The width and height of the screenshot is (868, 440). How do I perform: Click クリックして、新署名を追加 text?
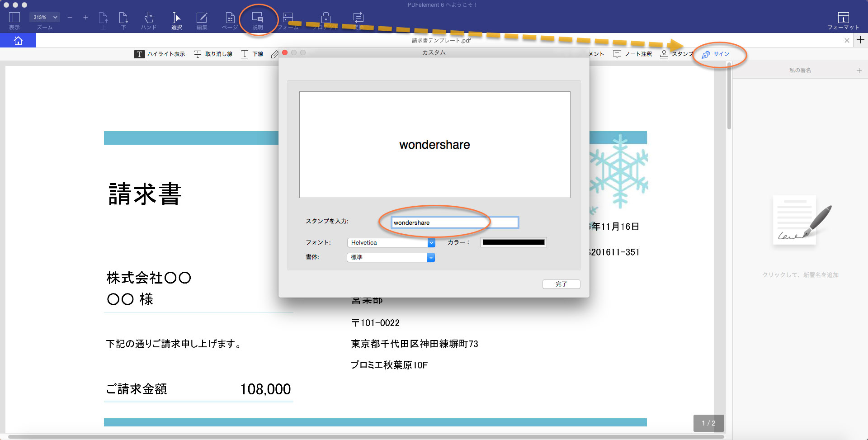pyautogui.click(x=800, y=275)
